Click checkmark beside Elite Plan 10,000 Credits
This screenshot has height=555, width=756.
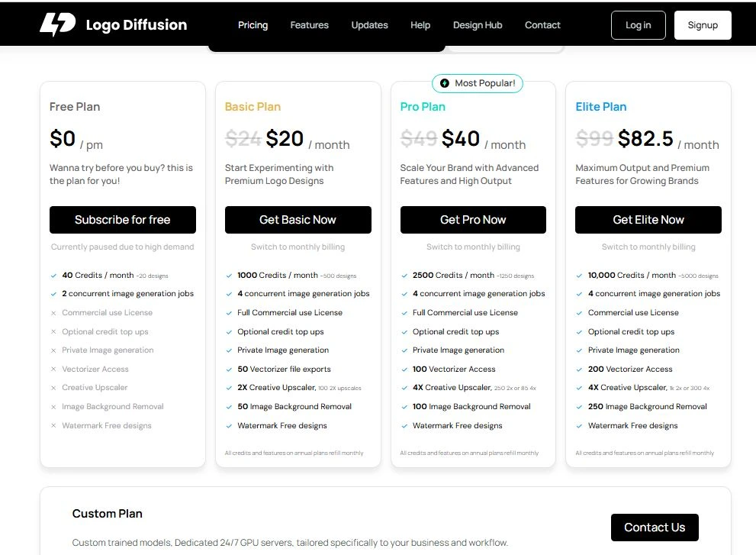pos(580,276)
